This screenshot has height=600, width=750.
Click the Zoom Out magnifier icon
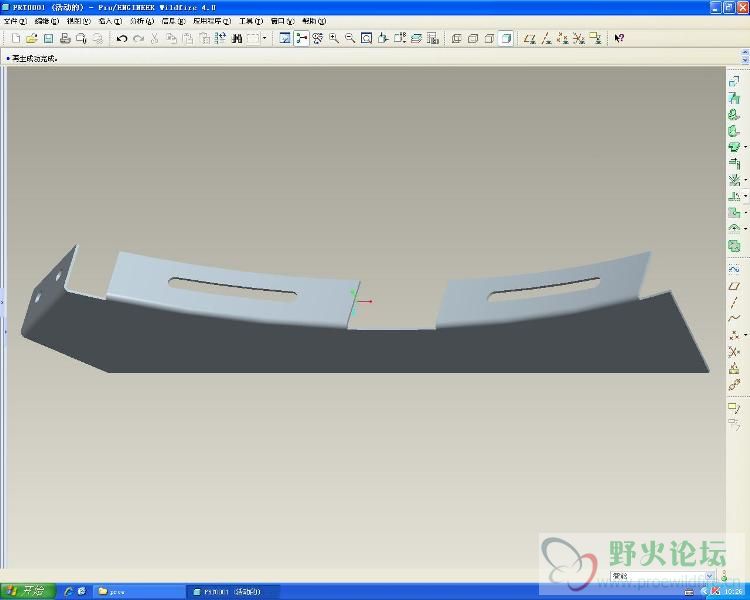click(x=350, y=38)
